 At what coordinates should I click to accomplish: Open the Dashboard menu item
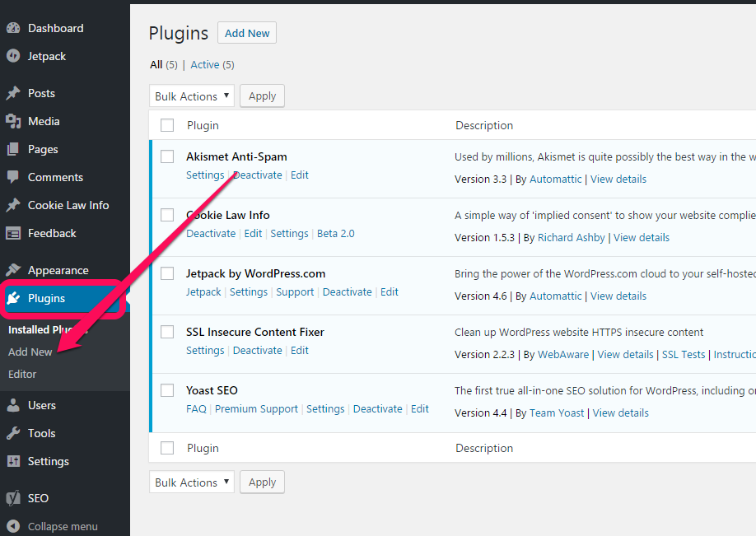[x=55, y=28]
